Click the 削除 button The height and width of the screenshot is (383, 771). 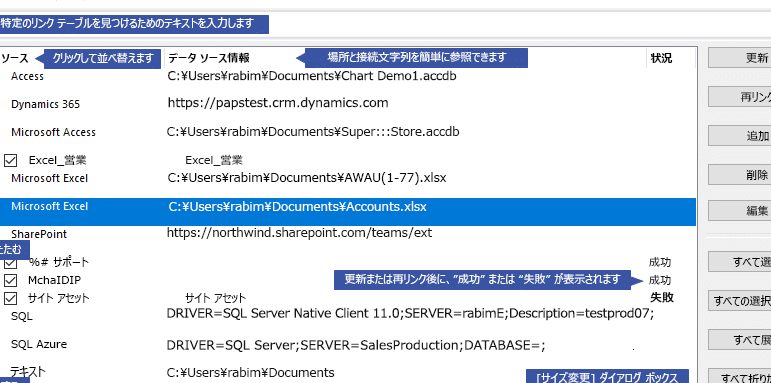point(740,175)
